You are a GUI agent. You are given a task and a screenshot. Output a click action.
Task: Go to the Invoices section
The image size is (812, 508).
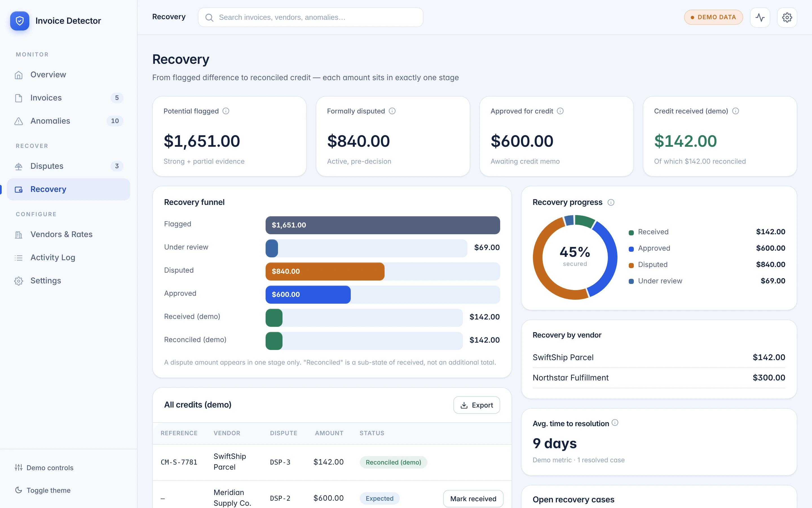69,98
